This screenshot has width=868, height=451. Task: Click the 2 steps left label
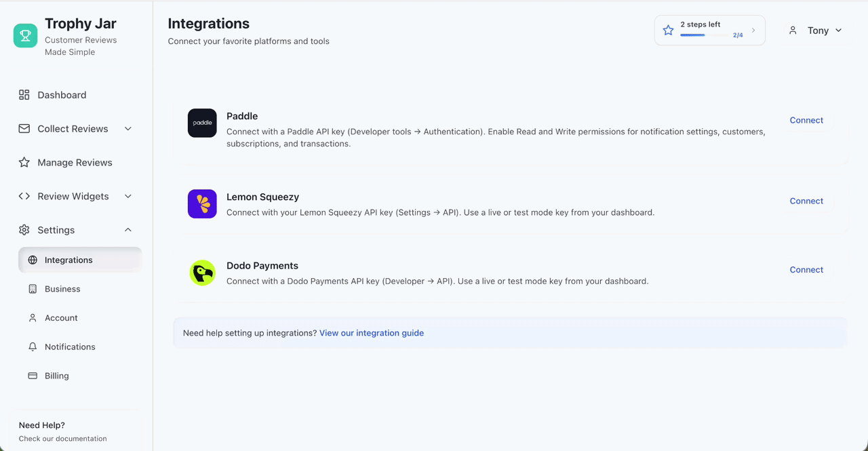(x=701, y=24)
